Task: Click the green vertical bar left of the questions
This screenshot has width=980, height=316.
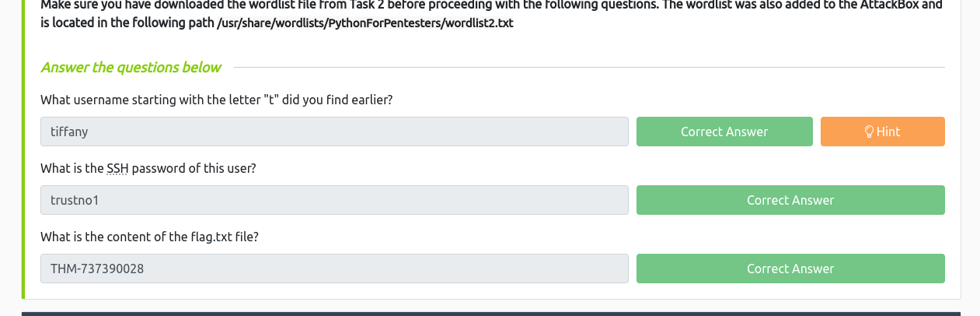Action: coord(23,156)
